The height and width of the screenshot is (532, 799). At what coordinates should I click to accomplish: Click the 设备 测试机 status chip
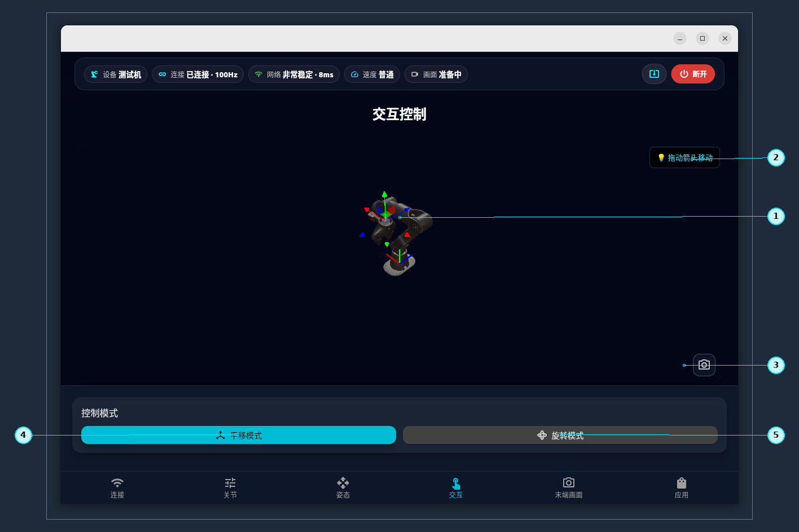[x=116, y=74]
